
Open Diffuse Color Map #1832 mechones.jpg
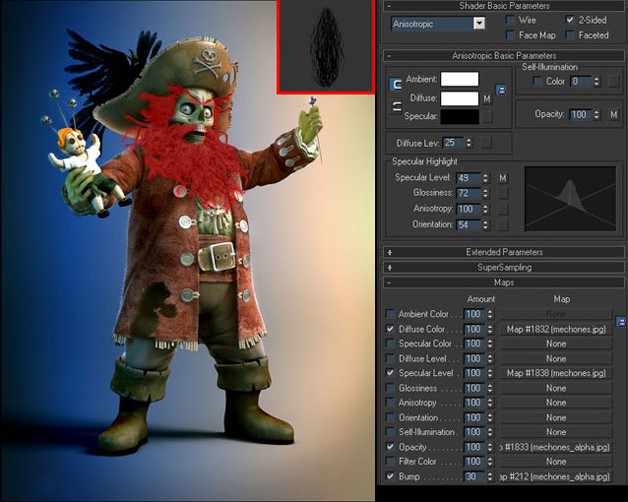[x=556, y=329]
